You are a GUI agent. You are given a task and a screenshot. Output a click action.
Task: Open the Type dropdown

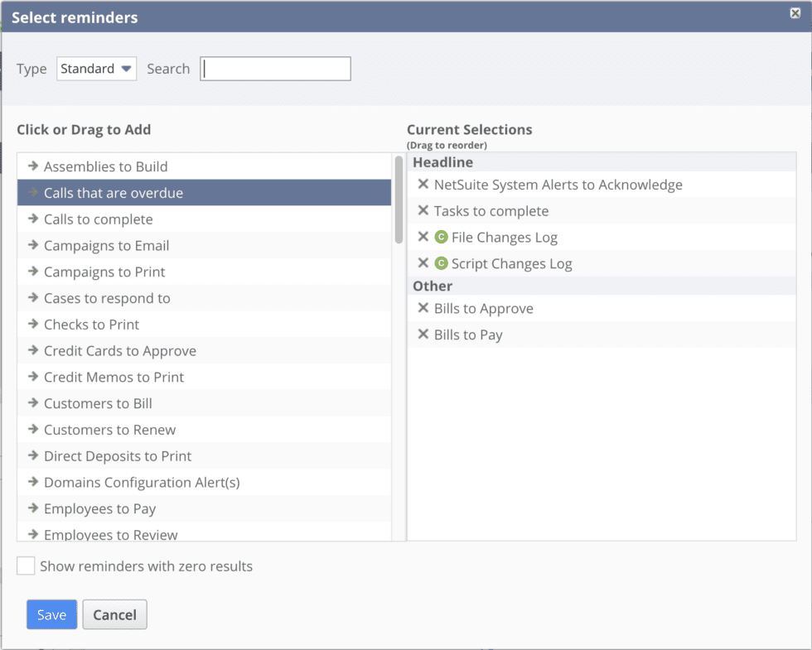pyautogui.click(x=96, y=69)
